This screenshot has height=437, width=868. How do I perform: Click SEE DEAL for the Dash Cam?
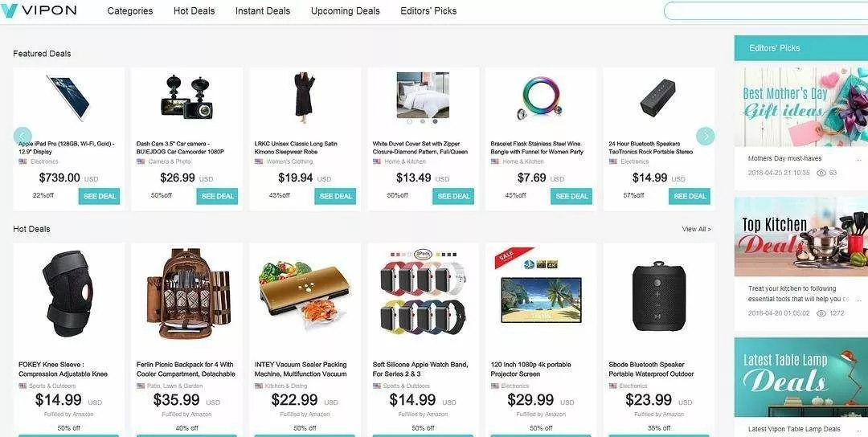click(x=217, y=196)
